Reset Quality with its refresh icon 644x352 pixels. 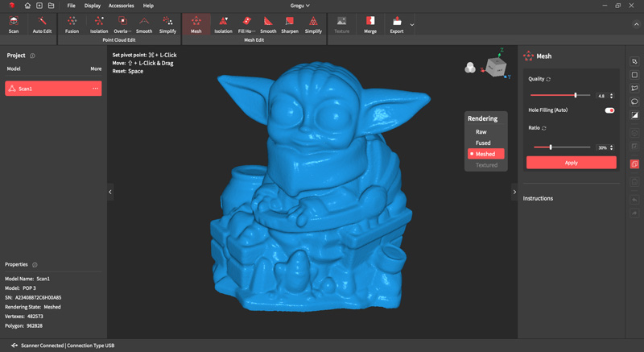point(548,79)
